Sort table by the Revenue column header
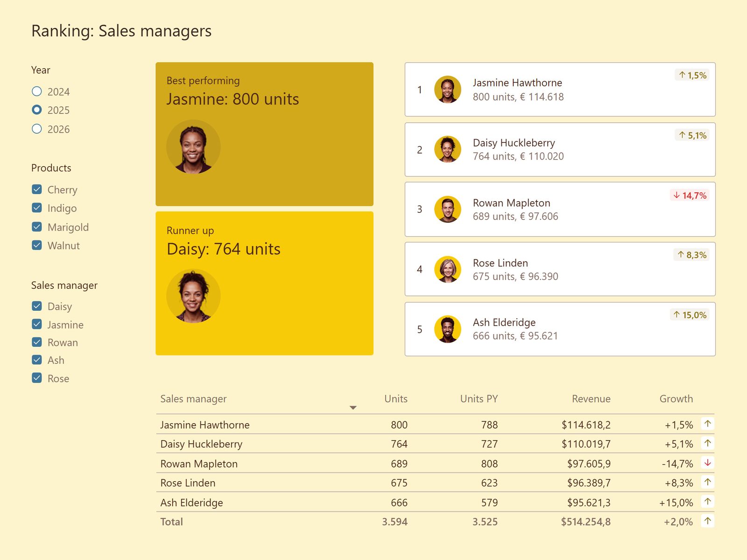747x560 pixels. [591, 399]
